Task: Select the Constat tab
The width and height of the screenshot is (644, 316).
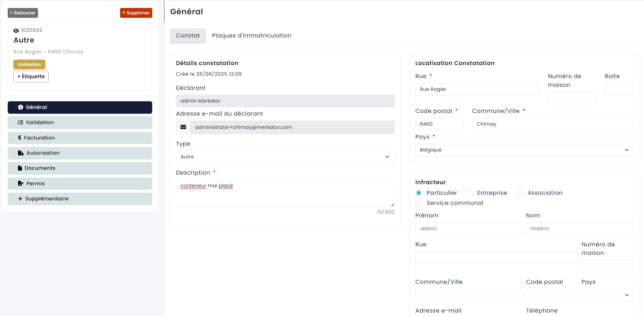Action: point(188,36)
